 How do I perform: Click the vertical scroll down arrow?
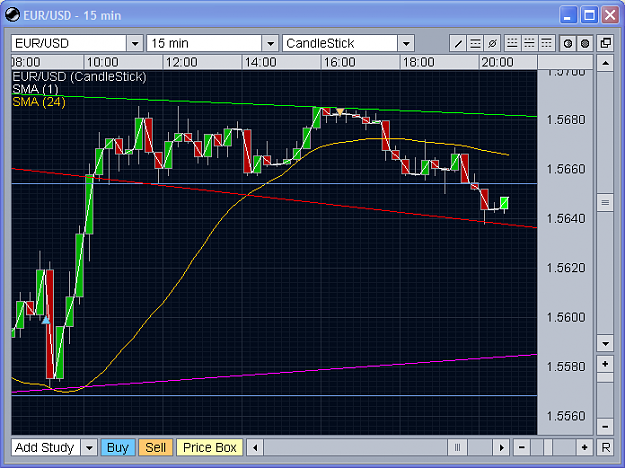click(605, 343)
